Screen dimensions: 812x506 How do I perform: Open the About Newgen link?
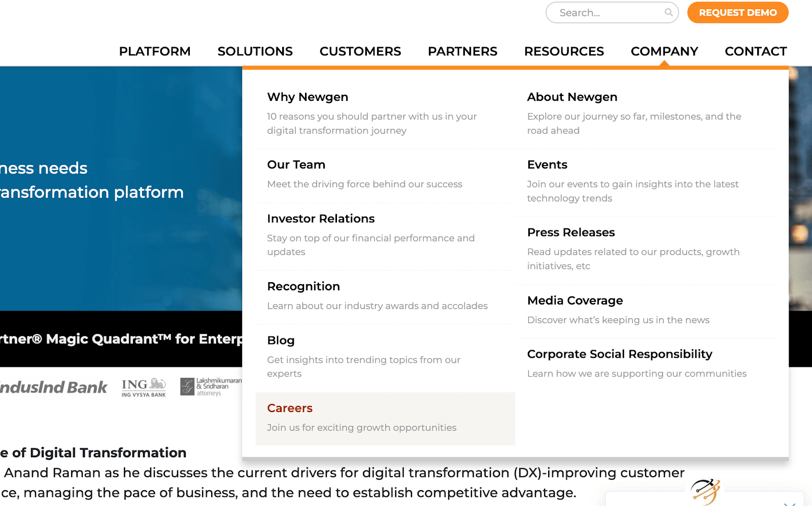click(x=572, y=97)
